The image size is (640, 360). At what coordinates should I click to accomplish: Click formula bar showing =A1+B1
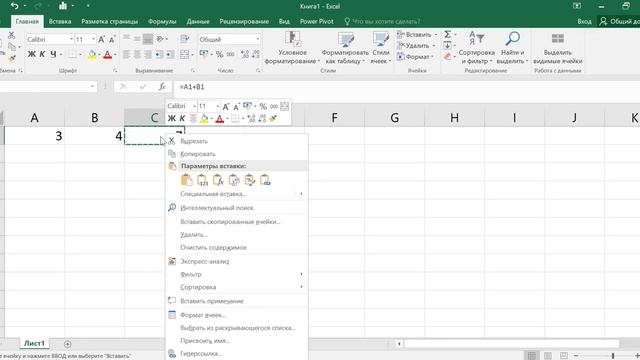click(406, 87)
